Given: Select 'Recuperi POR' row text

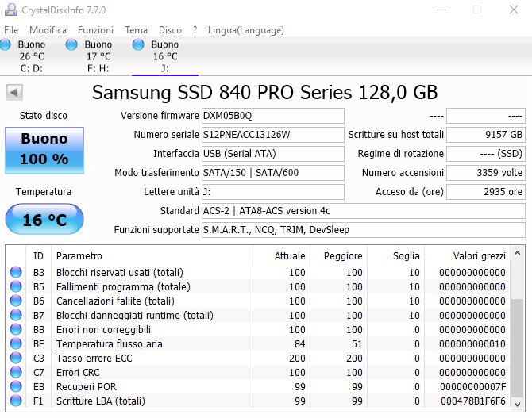Looking at the screenshot, I should pos(87,386).
